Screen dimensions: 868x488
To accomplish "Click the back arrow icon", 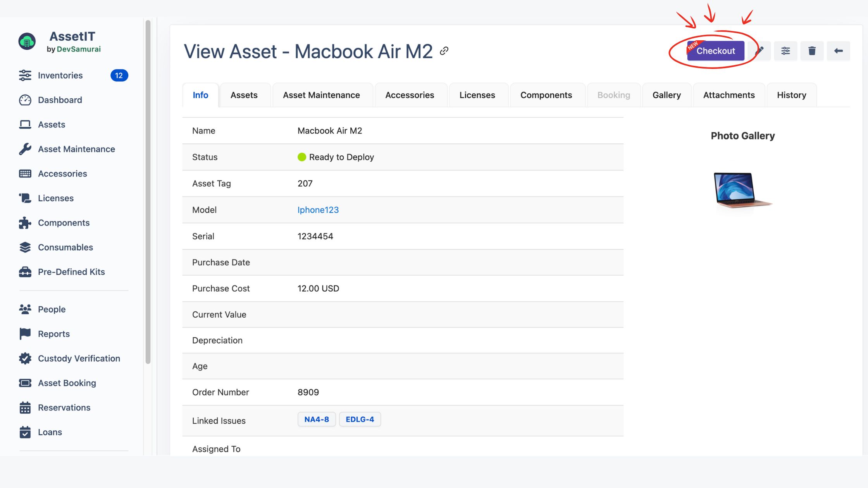I will pos(838,51).
